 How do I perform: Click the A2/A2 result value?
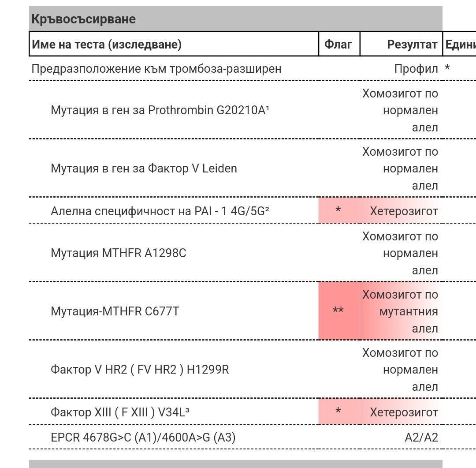point(421,438)
